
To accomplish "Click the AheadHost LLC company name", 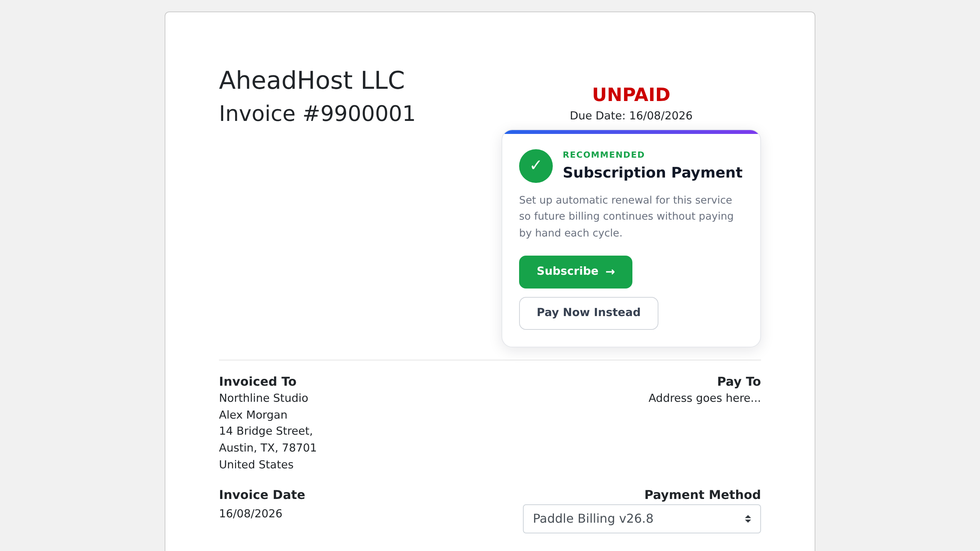I will 312,80.
